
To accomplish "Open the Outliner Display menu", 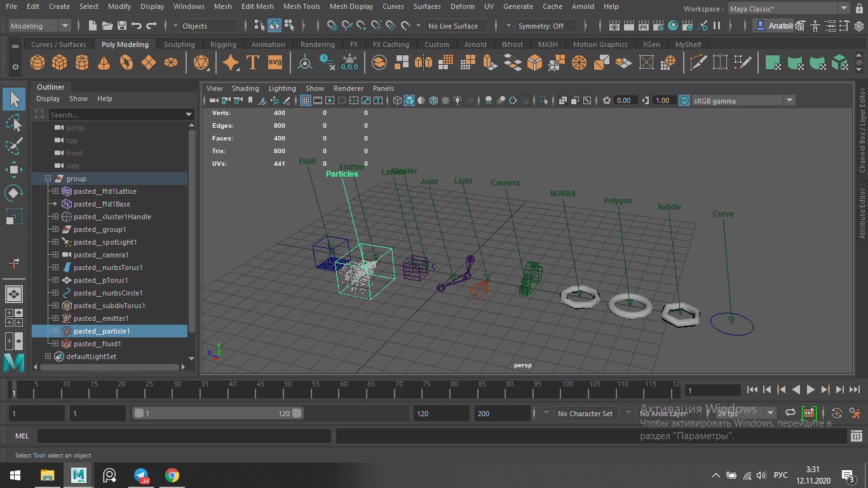I will click(48, 98).
